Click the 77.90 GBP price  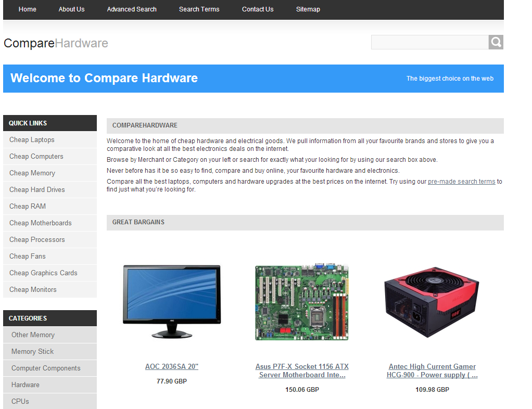click(x=172, y=381)
